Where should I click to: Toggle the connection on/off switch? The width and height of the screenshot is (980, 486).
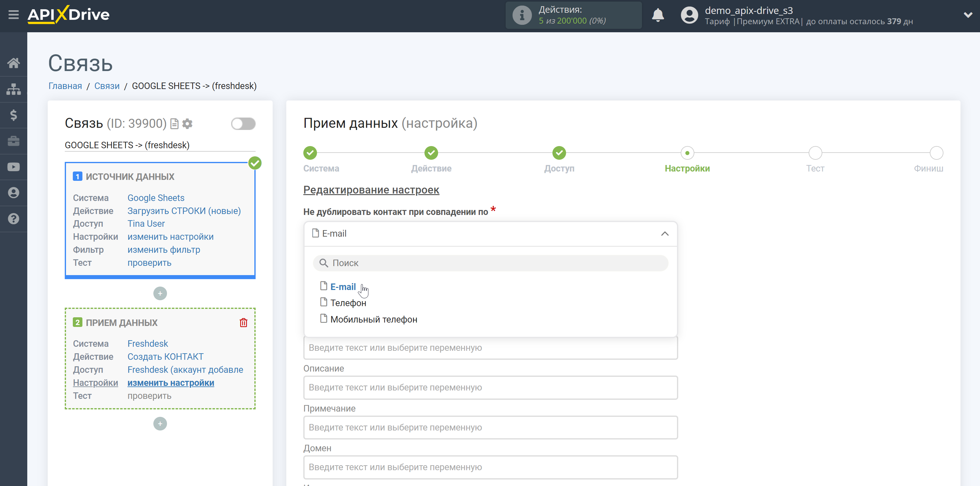point(243,124)
